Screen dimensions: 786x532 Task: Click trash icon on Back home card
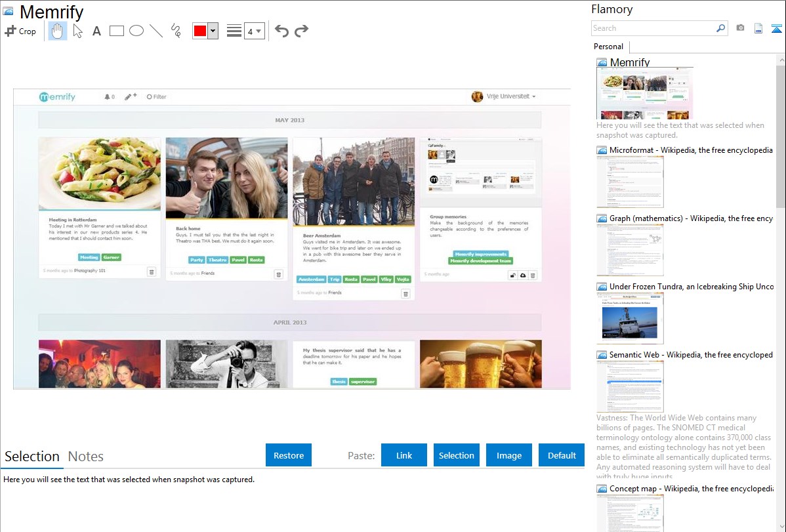click(279, 274)
